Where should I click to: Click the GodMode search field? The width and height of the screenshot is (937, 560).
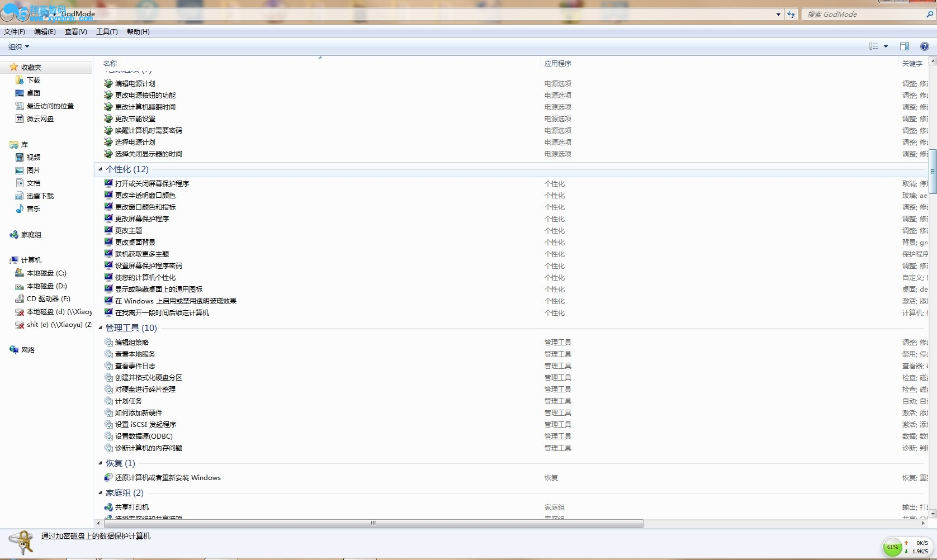[868, 15]
